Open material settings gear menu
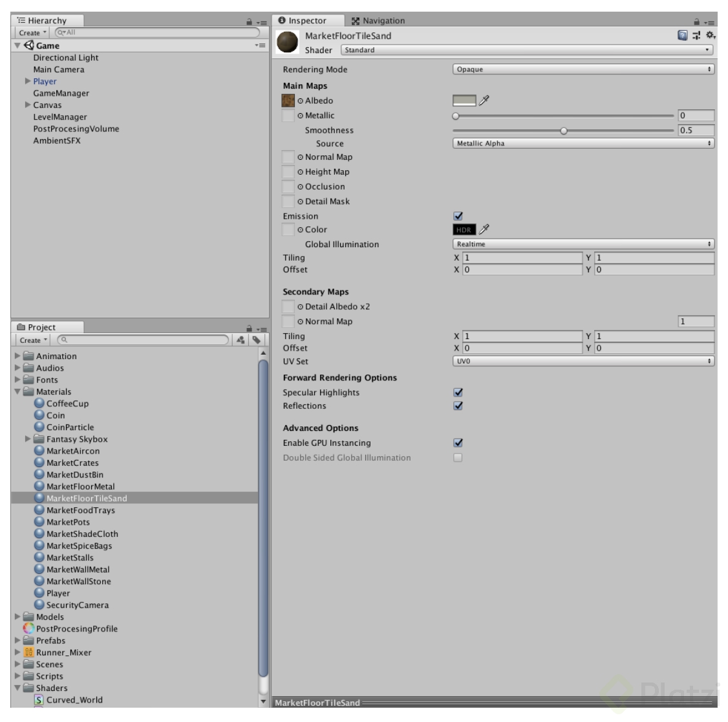This screenshot has height=722, width=728. click(711, 36)
